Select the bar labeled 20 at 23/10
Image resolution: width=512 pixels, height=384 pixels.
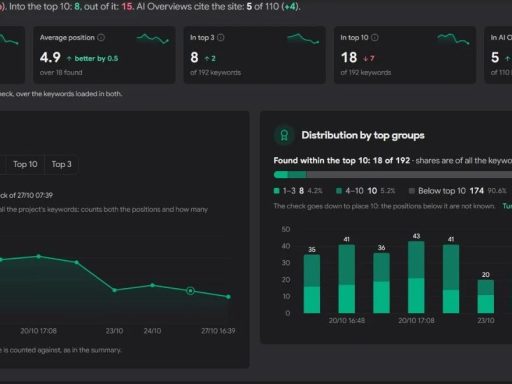(x=486, y=296)
